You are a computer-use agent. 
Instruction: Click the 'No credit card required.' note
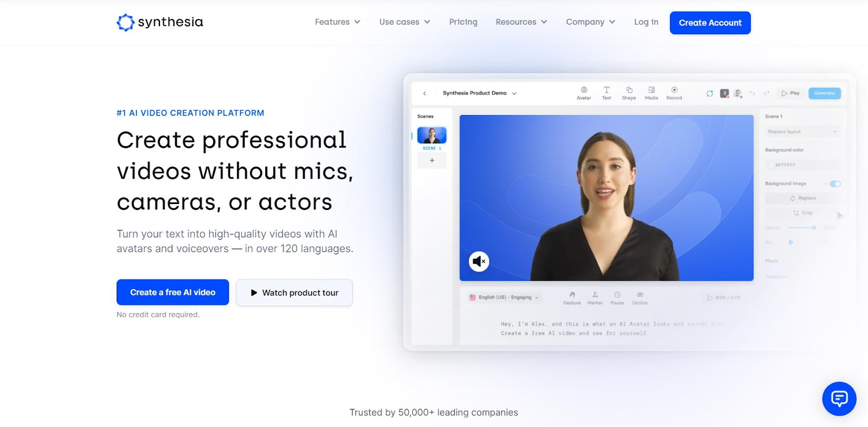(158, 315)
